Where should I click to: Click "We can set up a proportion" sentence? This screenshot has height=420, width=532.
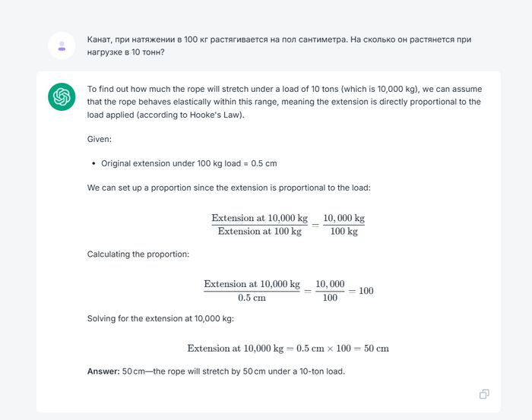coord(238,187)
